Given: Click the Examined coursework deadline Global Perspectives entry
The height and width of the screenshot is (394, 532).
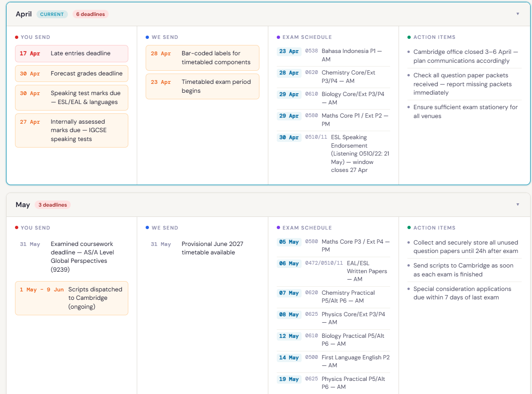Looking at the screenshot, I should [x=72, y=257].
